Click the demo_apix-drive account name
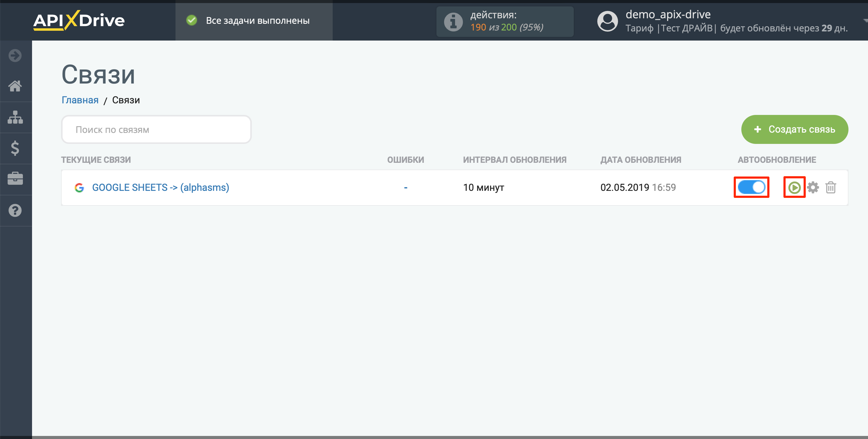The height and width of the screenshot is (439, 868). tap(668, 14)
